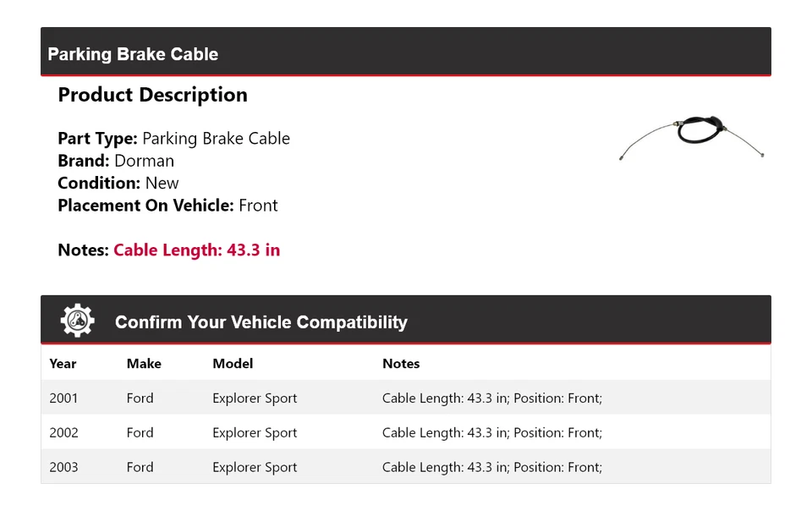Click Placement On Vehicle Front line
The width and height of the screenshot is (812, 511).
(x=167, y=205)
